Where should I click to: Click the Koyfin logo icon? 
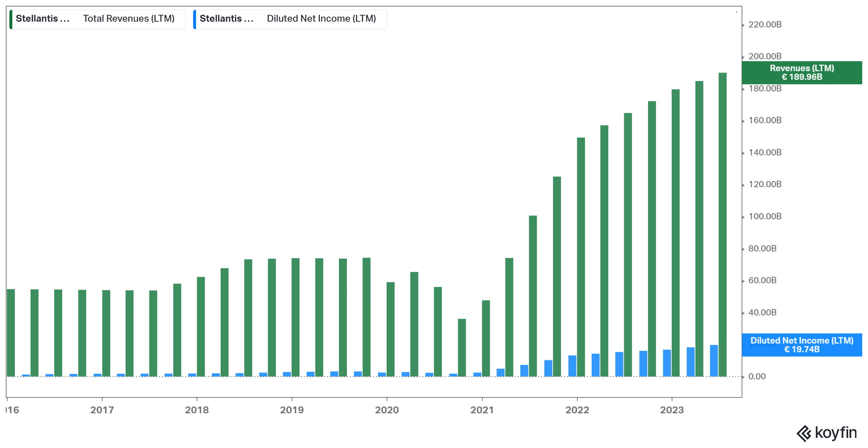coord(804,433)
